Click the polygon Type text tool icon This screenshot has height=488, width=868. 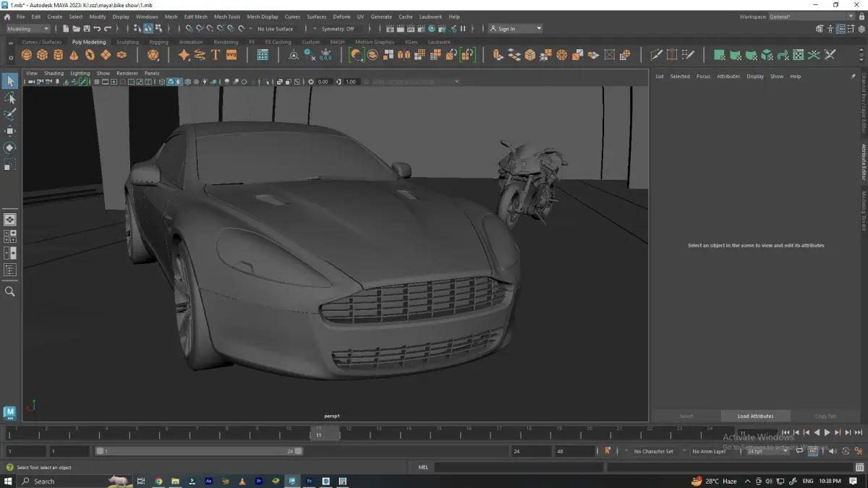tap(216, 55)
